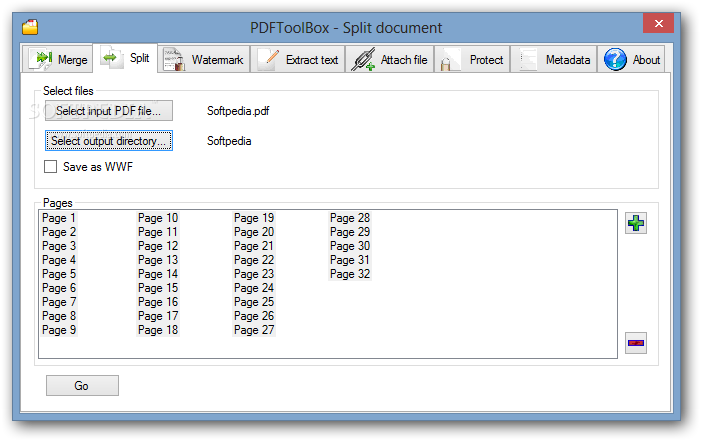The height and width of the screenshot is (441, 701).
Task: Click the Extract text pencil icon
Action: point(269,59)
